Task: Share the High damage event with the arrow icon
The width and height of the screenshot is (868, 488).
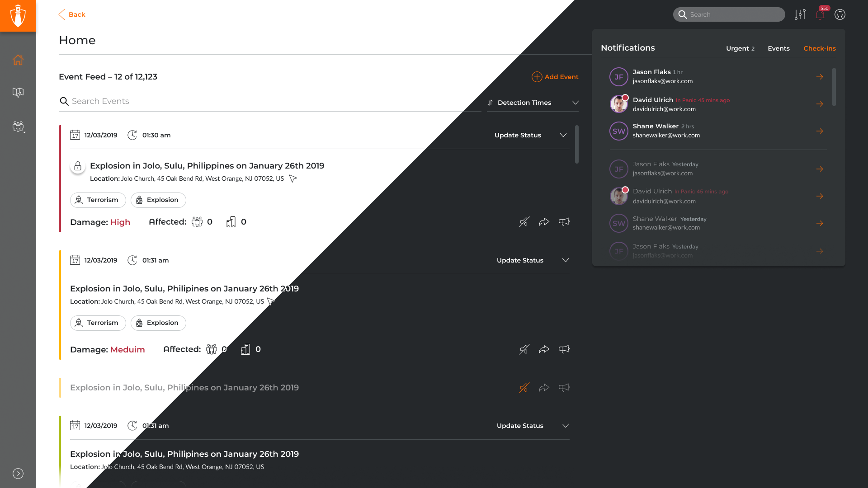Action: click(544, 222)
